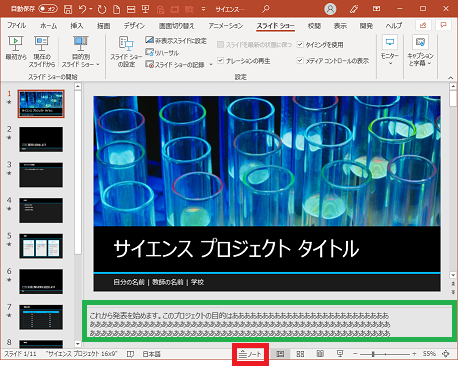Open the user account avatar
Image resolution: width=458 pixels, height=366 pixels.
330,9
